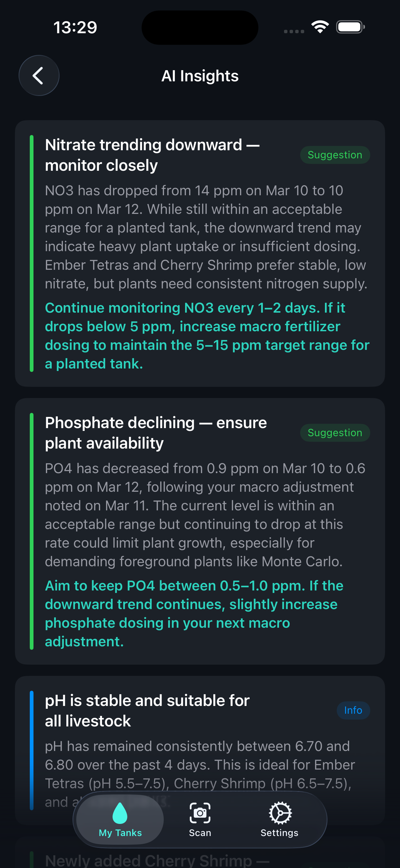Tap the Settings gear icon
The height and width of the screenshot is (868, 400).
pyautogui.click(x=279, y=812)
